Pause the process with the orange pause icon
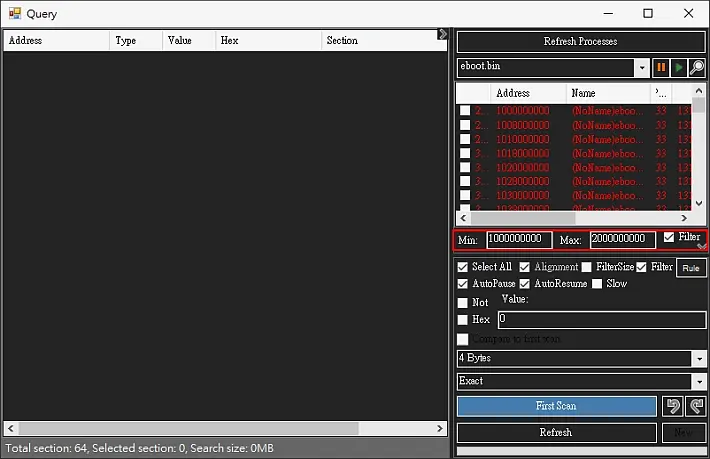Screen dimensions: 710x459 coord(661,68)
